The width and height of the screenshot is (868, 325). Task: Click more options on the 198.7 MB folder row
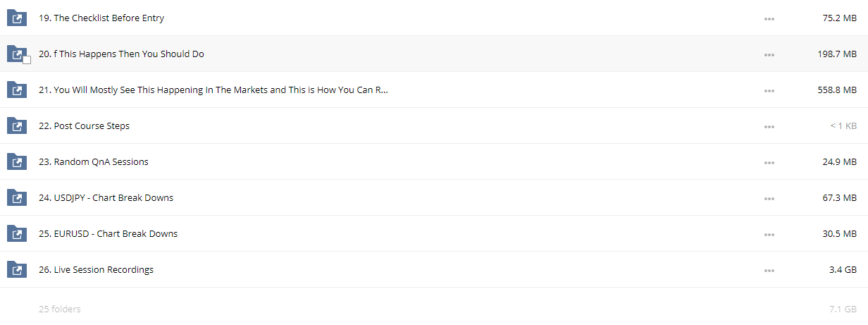(x=769, y=54)
